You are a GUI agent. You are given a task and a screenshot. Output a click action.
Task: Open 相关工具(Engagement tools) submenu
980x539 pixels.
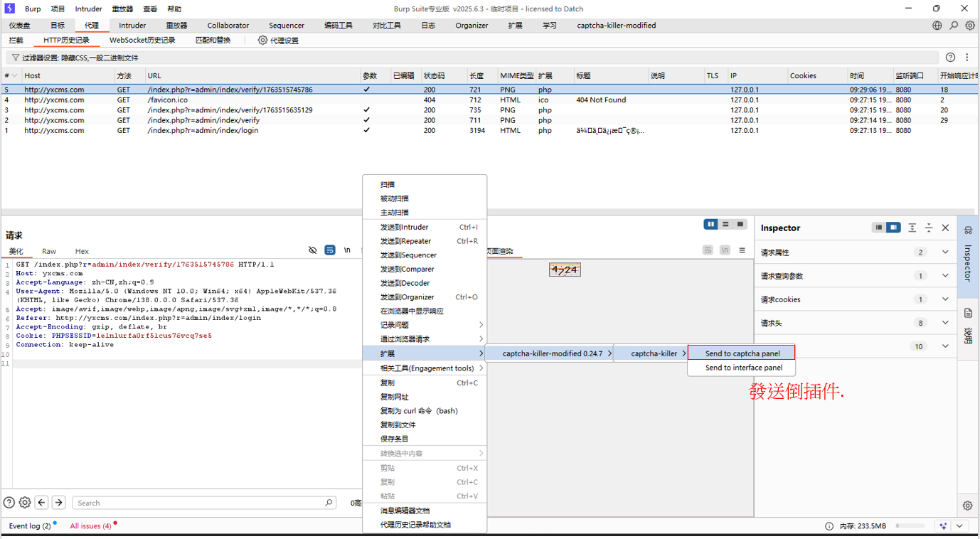tap(425, 368)
